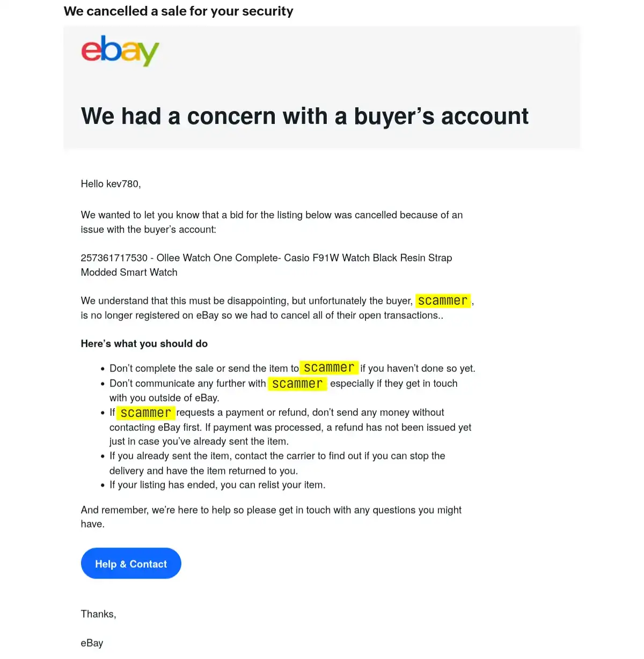The height and width of the screenshot is (659, 644).
Task: Click the Help & Contact button
Action: point(131,563)
